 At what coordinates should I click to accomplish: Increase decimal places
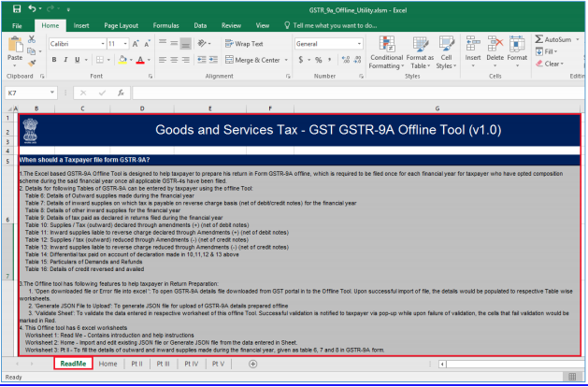(346, 60)
